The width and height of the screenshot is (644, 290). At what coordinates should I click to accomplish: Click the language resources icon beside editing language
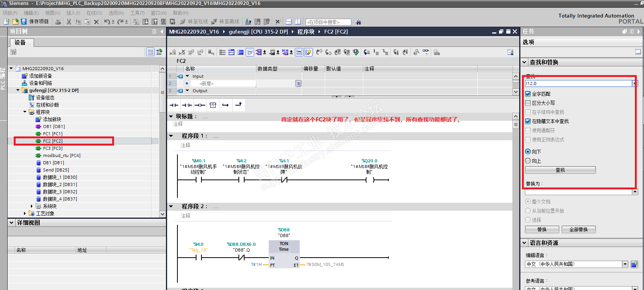pos(634,264)
